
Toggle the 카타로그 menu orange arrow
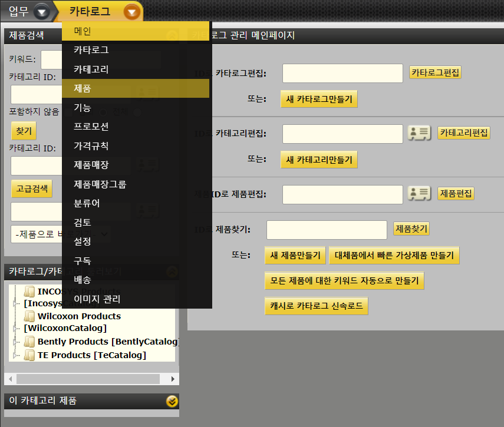(x=133, y=11)
